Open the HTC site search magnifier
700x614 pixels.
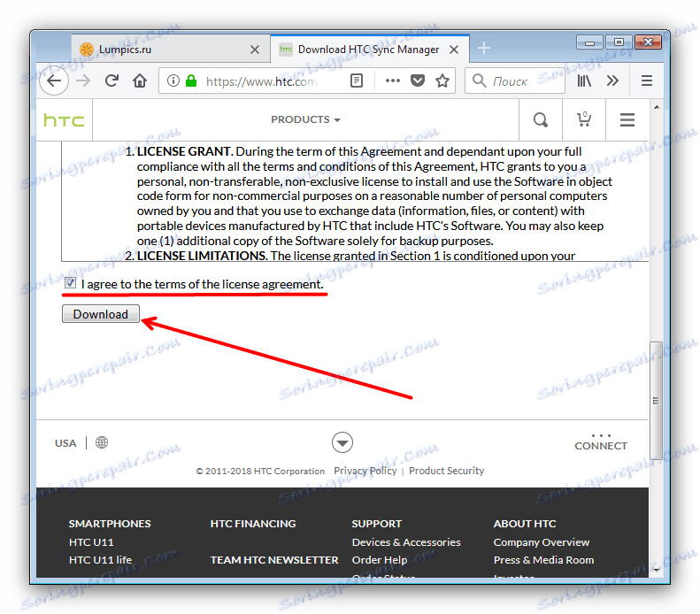[x=541, y=120]
